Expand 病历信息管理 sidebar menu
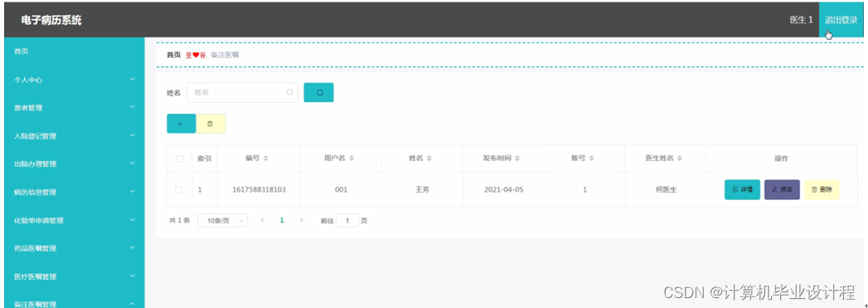This screenshot has width=868, height=308. (74, 193)
